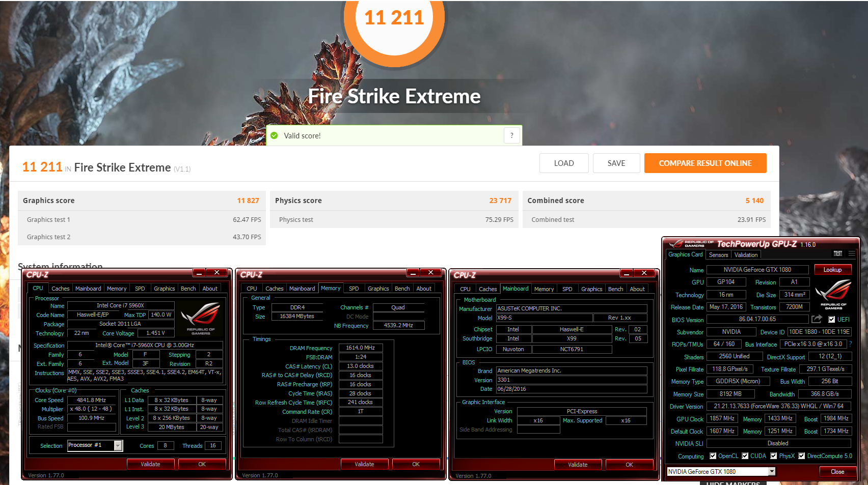Image resolution: width=868 pixels, height=485 pixels.
Task: Open CPU tab in the Mainboard CPU-Z window
Action: point(465,289)
